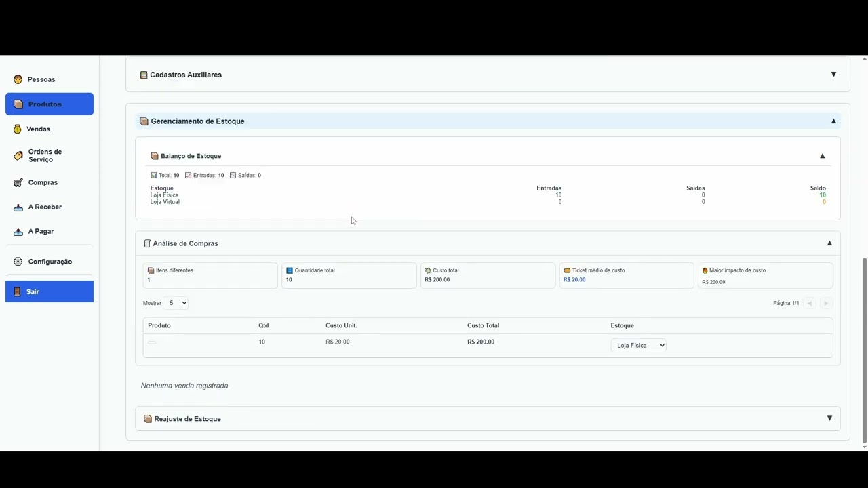868x488 pixels.
Task: Go to the Vendas section
Action: [50, 129]
